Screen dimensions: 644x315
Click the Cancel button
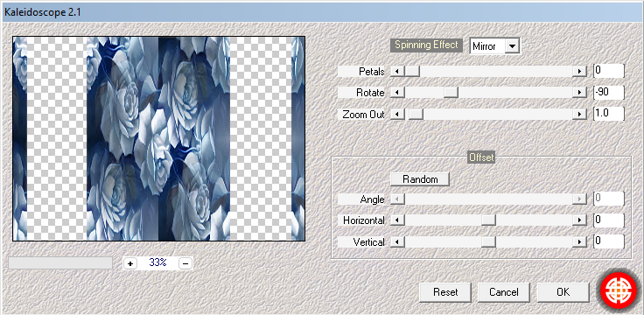point(504,292)
